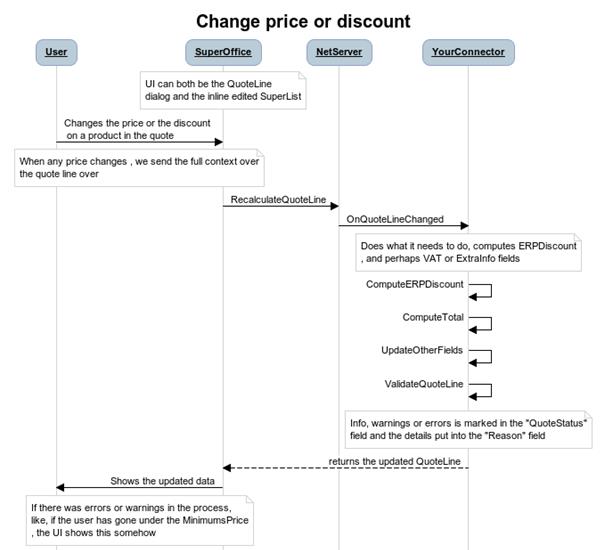Select the MinimumsPrice errors or warnings note
The image size is (605, 550).
(x=140, y=520)
